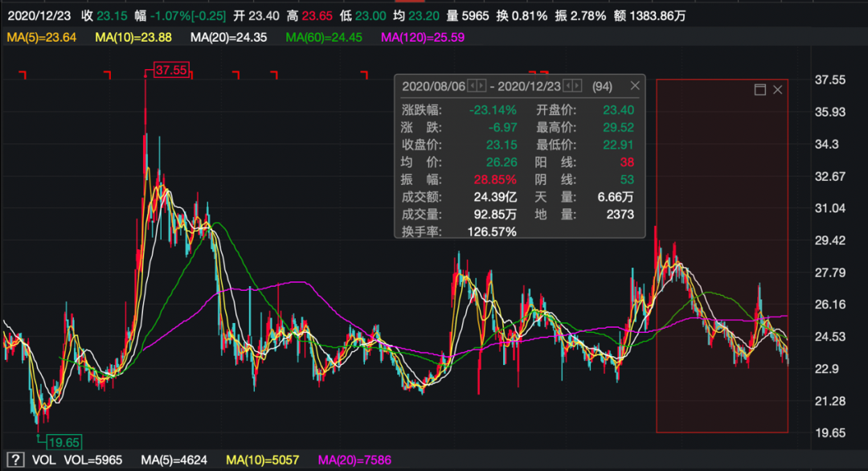Click the 换手率 value 126.57%
This screenshot has height=471, width=868.
492,231
